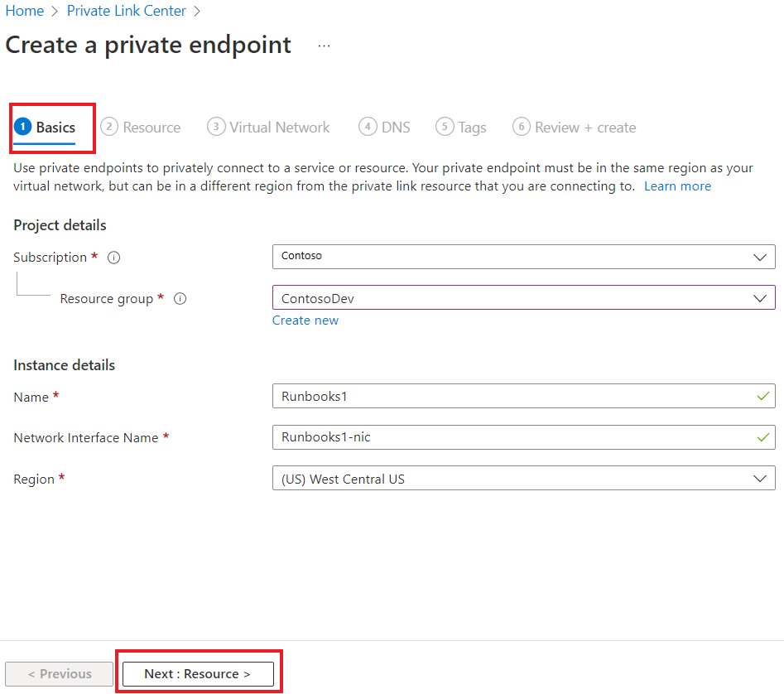
Task: Open the DNS tab
Action: (x=384, y=128)
